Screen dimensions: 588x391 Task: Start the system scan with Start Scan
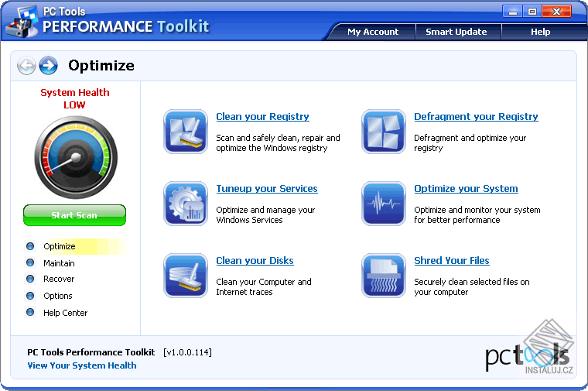74,215
